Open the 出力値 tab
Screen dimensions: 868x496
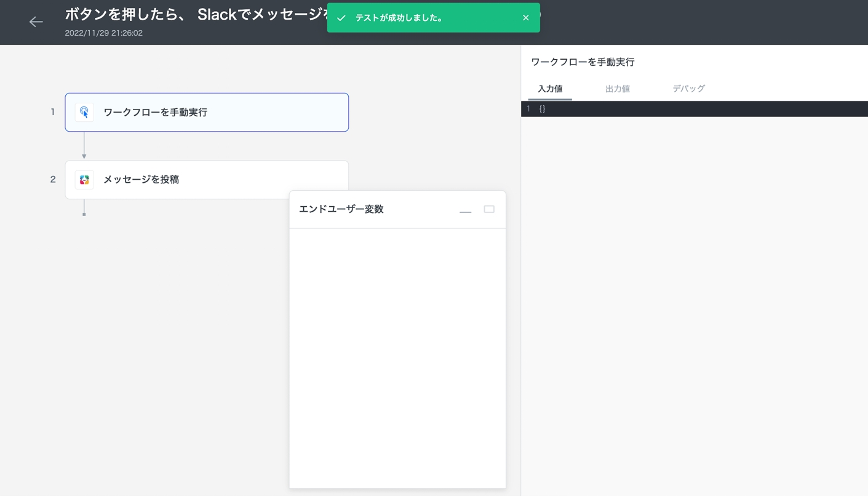[x=617, y=89]
